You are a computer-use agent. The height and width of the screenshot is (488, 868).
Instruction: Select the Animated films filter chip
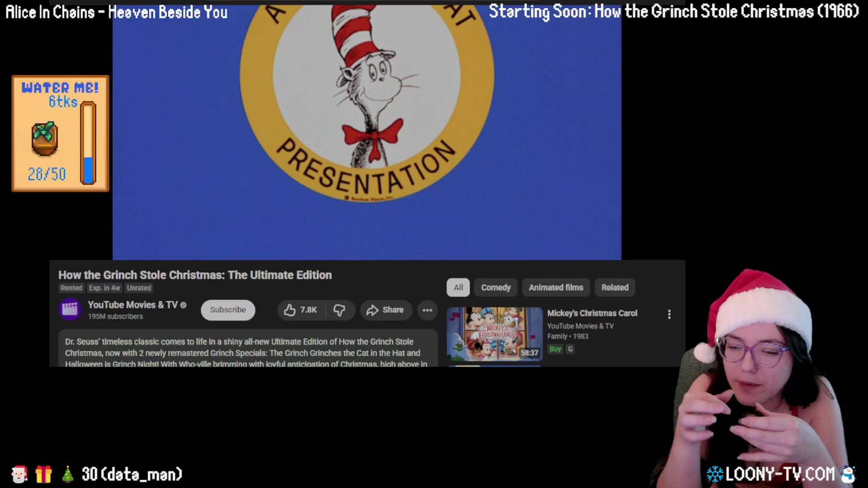[x=556, y=287]
